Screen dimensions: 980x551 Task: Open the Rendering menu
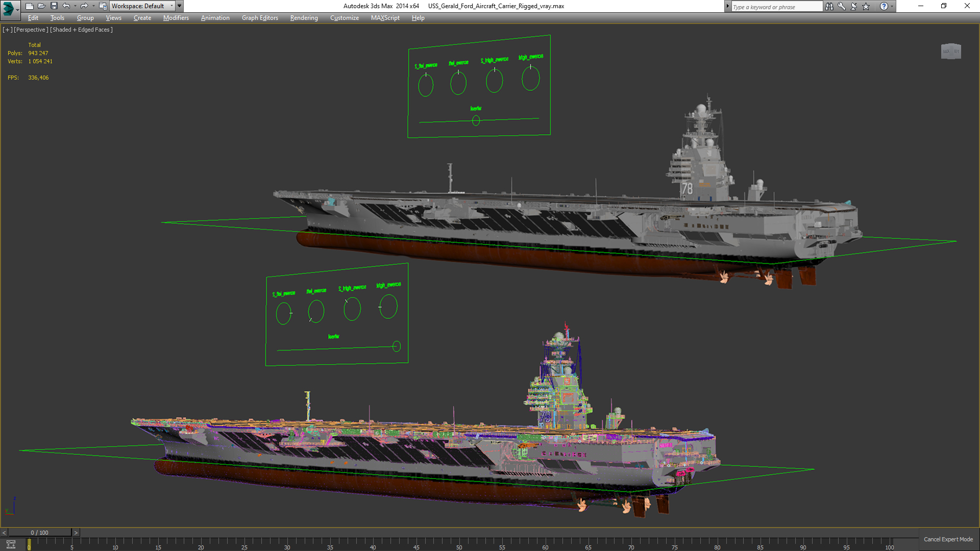(x=304, y=18)
